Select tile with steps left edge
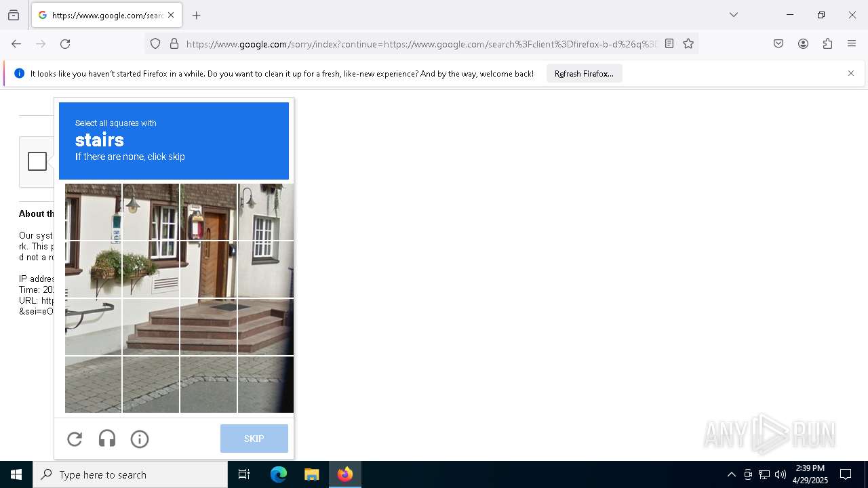This screenshot has width=868, height=488. [151, 327]
